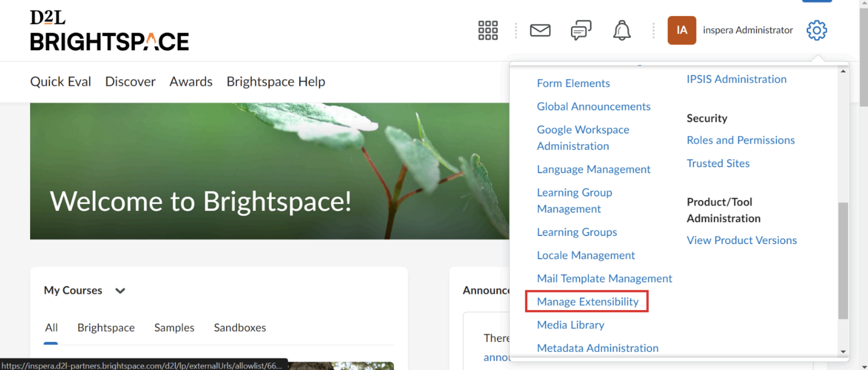This screenshot has height=370, width=868.
Task: Select the All courses tab
Action: click(x=51, y=328)
